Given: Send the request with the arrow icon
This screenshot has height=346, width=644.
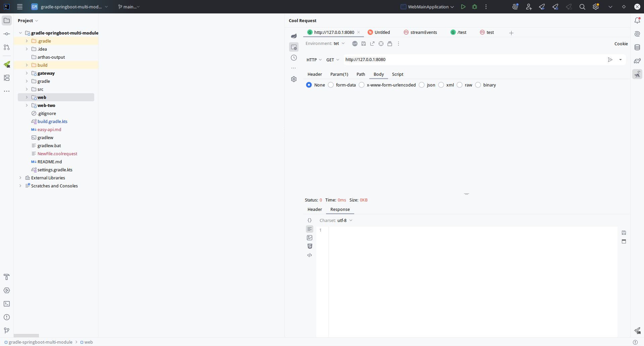Looking at the screenshot, I should [610, 60].
